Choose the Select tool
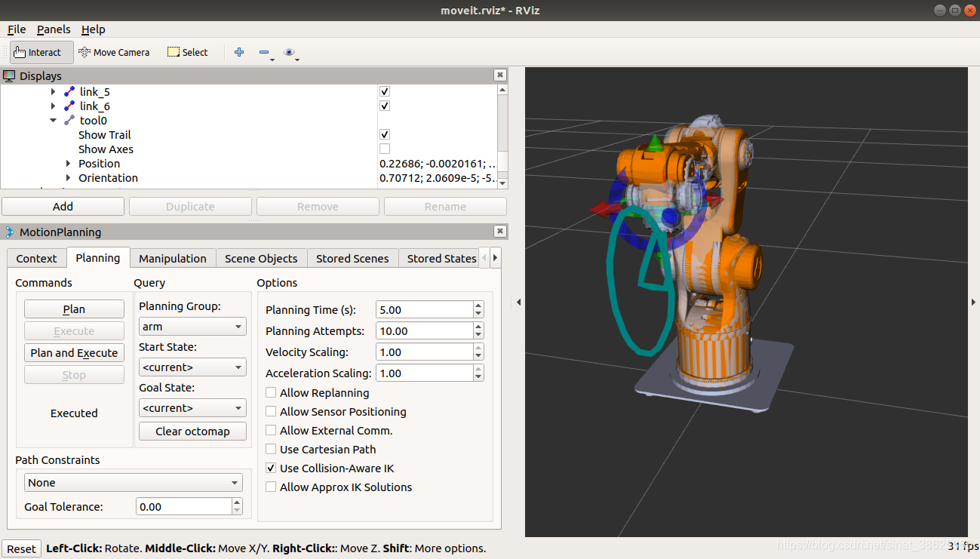This screenshot has height=559, width=980. click(187, 52)
